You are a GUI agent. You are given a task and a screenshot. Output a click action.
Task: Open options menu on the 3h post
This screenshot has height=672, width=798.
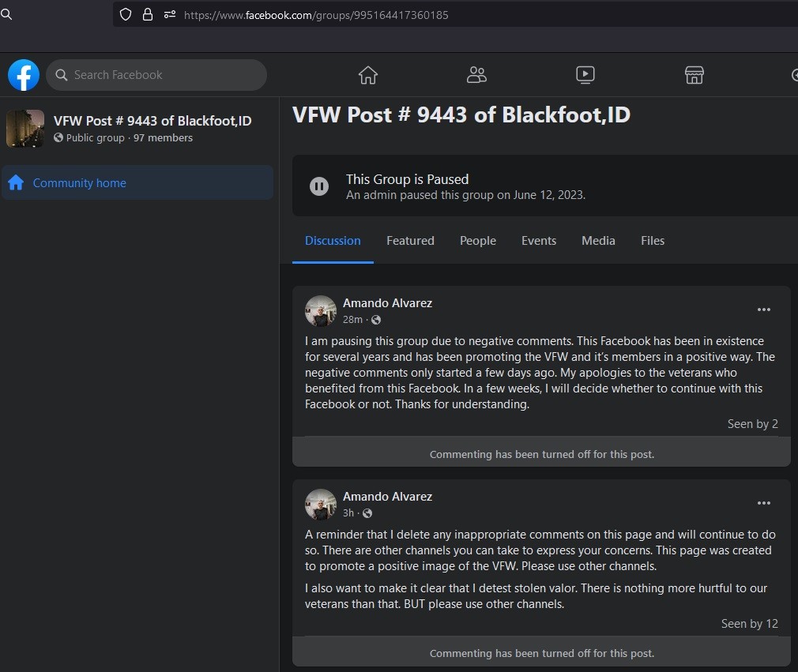click(x=763, y=503)
